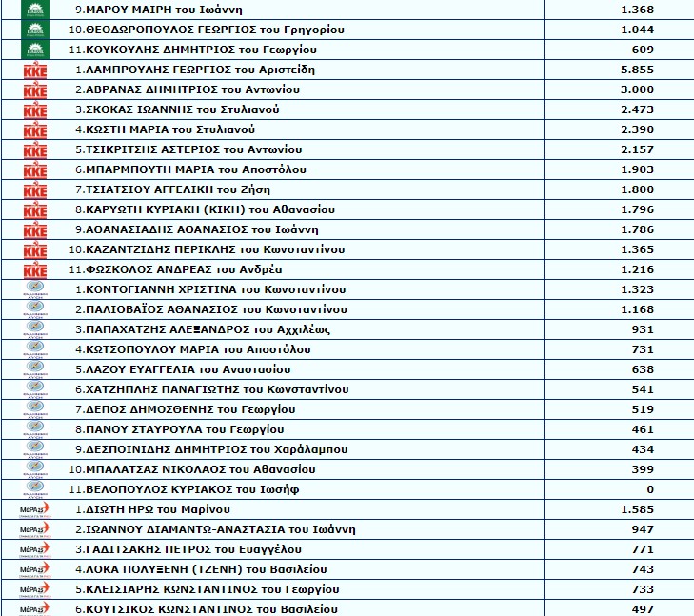Click the vote count 5.855

(x=637, y=70)
